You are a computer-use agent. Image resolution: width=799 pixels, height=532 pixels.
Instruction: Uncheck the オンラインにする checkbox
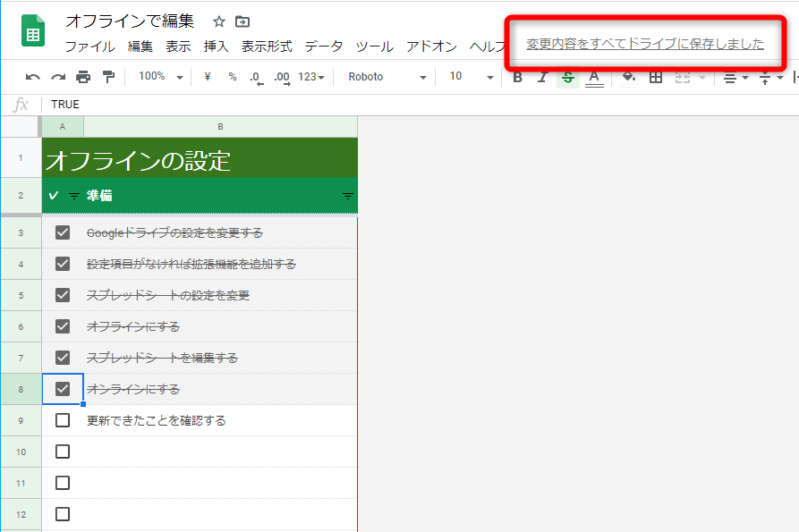62,388
